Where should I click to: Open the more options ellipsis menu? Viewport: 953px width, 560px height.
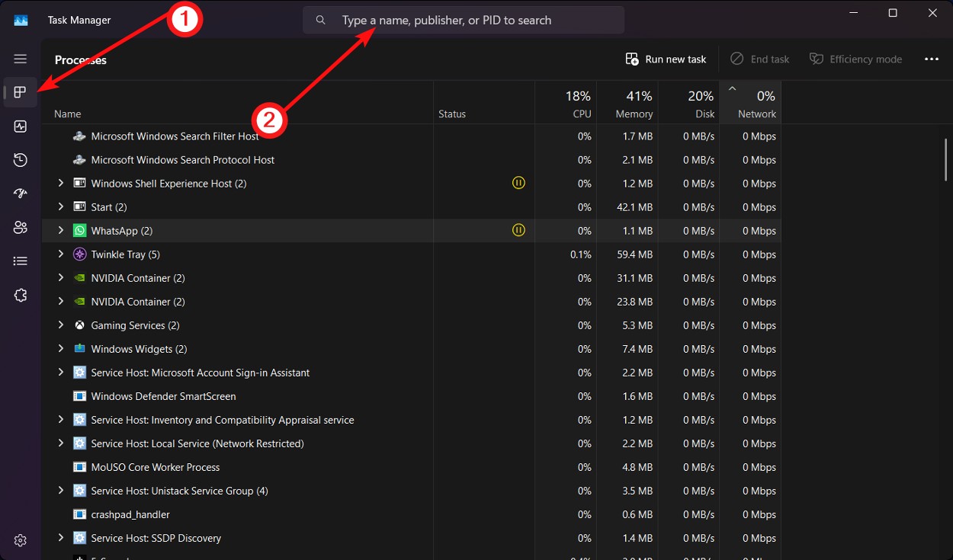[931, 58]
